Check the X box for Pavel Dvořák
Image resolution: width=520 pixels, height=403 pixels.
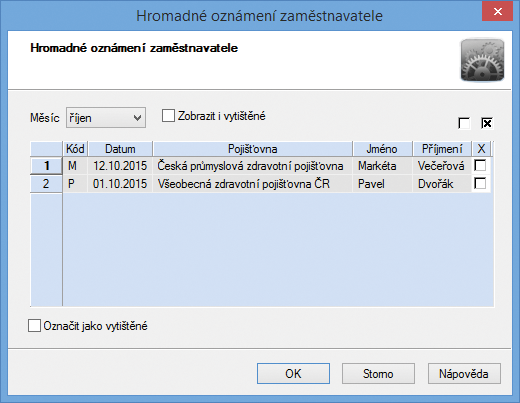click(480, 183)
